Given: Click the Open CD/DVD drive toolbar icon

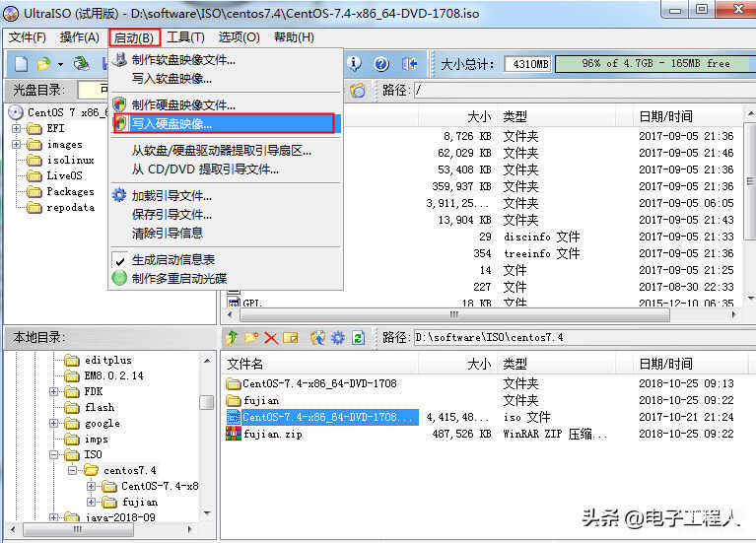Looking at the screenshot, I should tap(81, 64).
